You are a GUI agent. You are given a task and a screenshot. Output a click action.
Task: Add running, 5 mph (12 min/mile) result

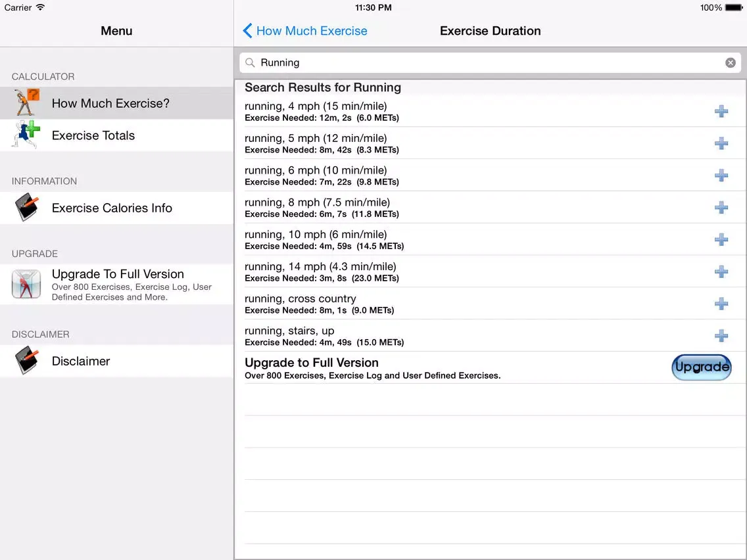721,143
